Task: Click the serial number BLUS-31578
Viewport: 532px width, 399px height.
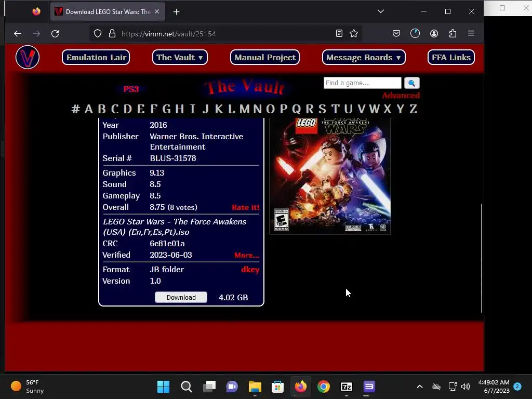Action: pos(173,158)
